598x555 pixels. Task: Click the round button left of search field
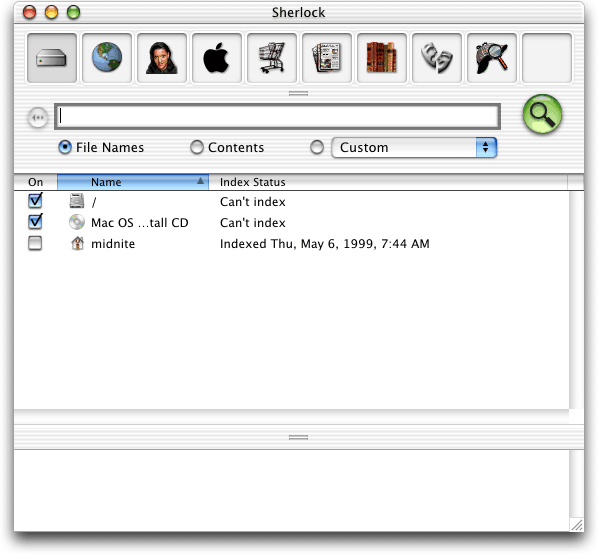pyautogui.click(x=38, y=117)
